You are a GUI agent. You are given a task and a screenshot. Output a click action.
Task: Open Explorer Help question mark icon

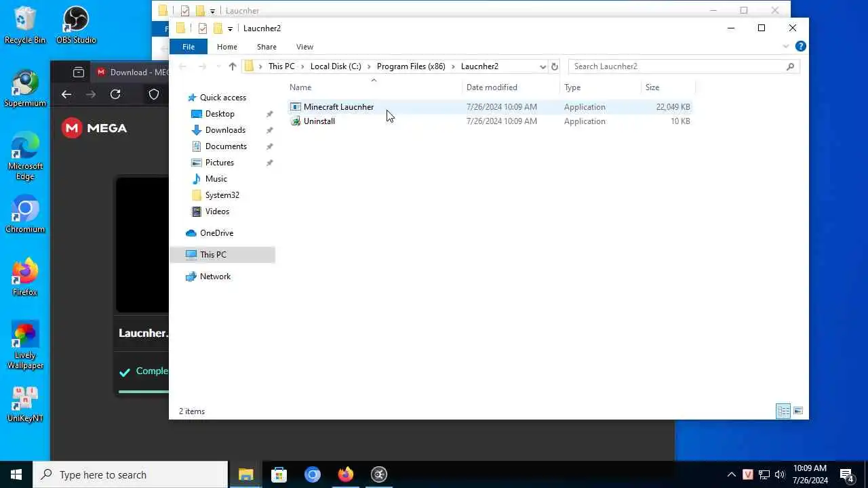tap(800, 46)
